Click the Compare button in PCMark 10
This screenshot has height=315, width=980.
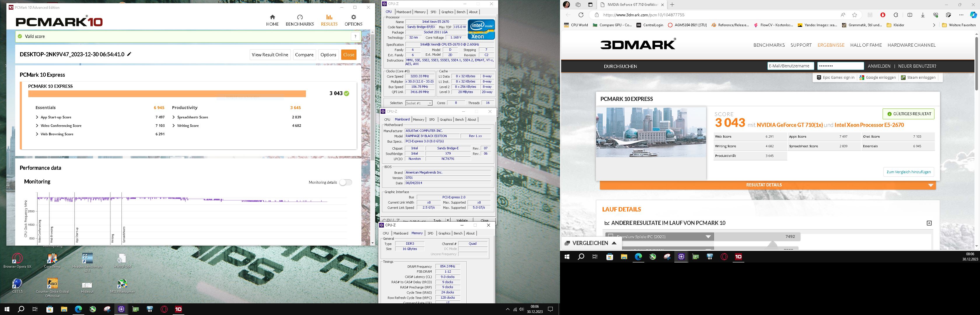coord(304,55)
